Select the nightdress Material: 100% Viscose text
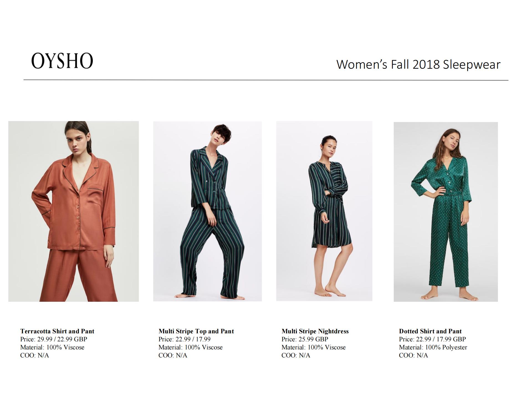 tap(314, 347)
